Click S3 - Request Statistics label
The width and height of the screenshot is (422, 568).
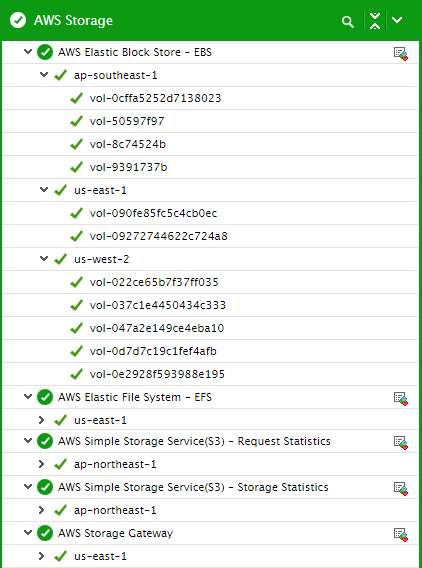194,441
